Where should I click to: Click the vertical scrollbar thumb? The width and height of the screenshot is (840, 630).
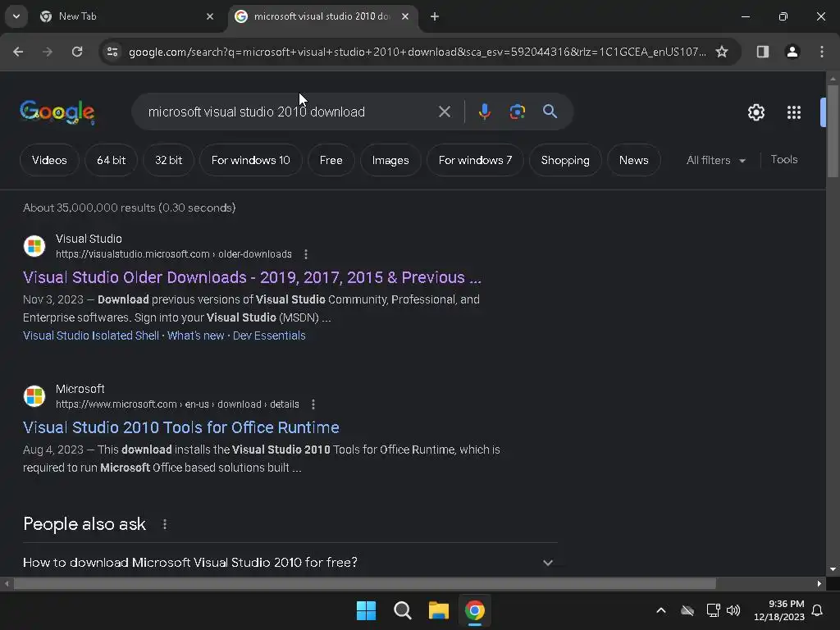(x=833, y=131)
